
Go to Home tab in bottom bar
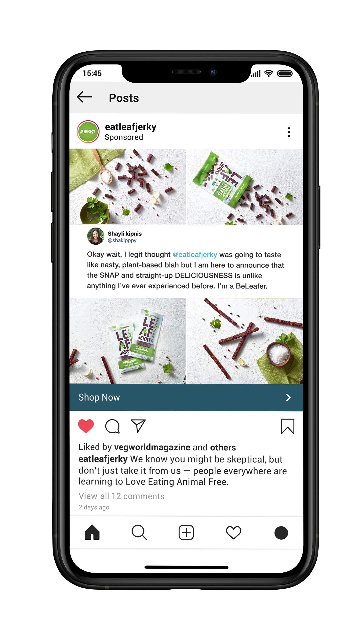click(x=92, y=532)
